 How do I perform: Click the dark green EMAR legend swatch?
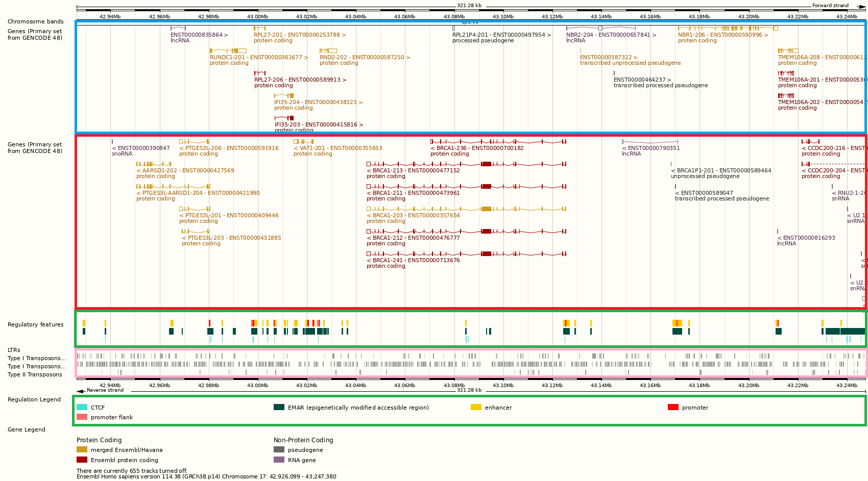click(279, 407)
